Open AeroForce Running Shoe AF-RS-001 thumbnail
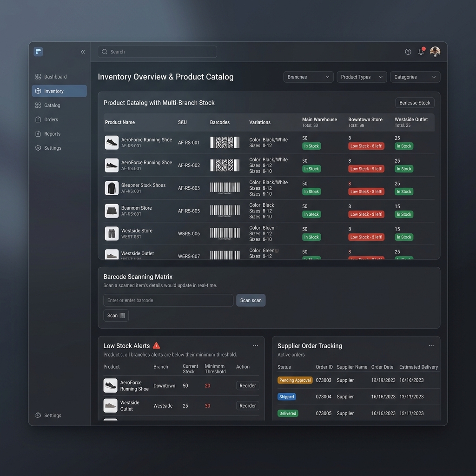476x476 pixels. pyautogui.click(x=112, y=142)
